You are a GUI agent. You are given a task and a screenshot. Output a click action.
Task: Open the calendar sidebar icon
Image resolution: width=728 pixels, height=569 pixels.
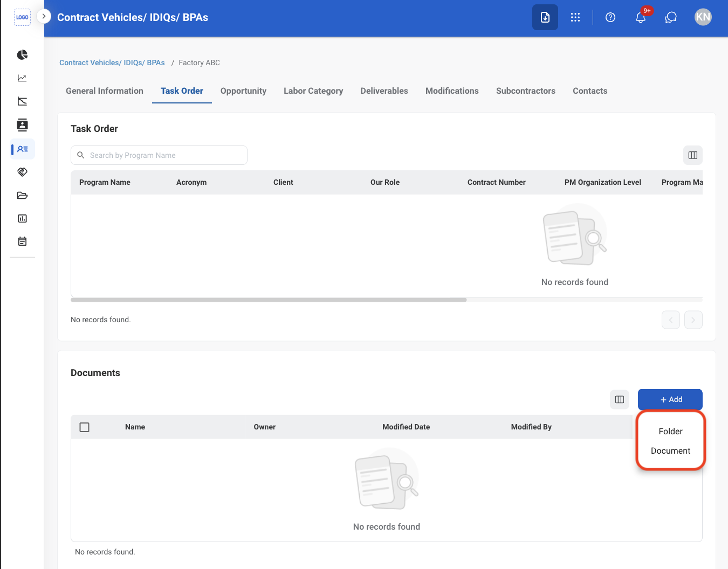pyautogui.click(x=22, y=241)
